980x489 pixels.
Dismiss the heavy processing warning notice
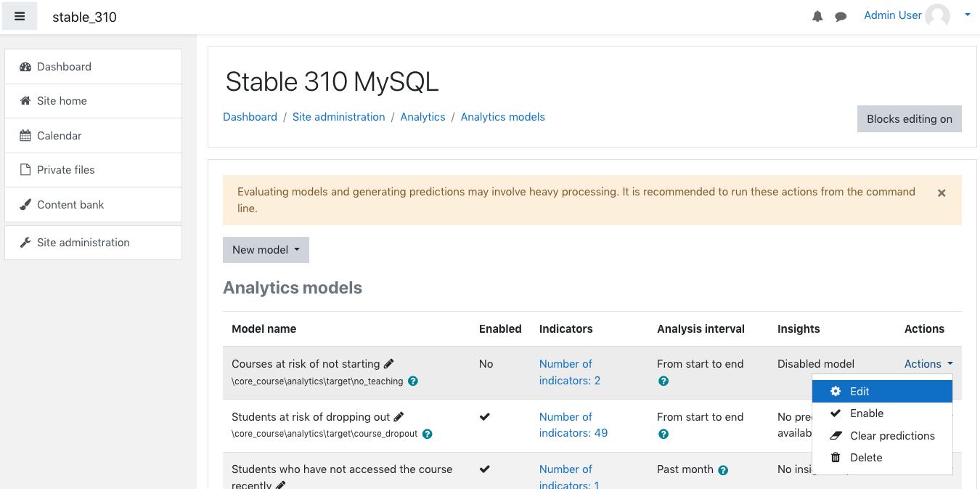click(942, 193)
